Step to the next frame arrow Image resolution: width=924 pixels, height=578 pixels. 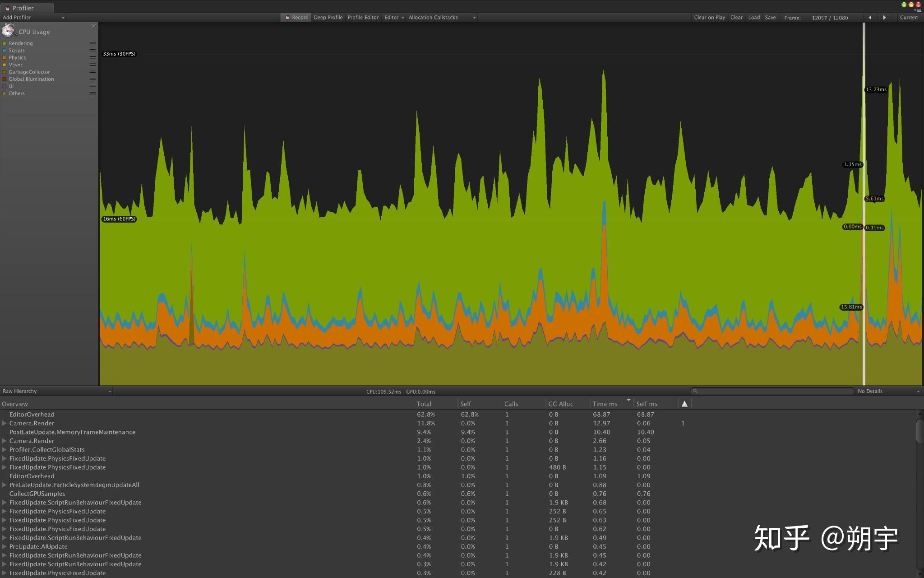(x=884, y=18)
